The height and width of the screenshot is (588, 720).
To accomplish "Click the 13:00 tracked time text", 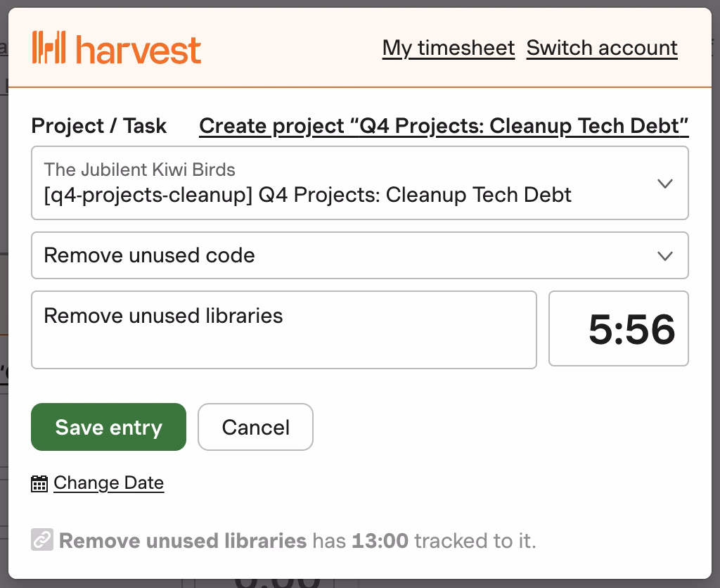I will pyautogui.click(x=380, y=541).
